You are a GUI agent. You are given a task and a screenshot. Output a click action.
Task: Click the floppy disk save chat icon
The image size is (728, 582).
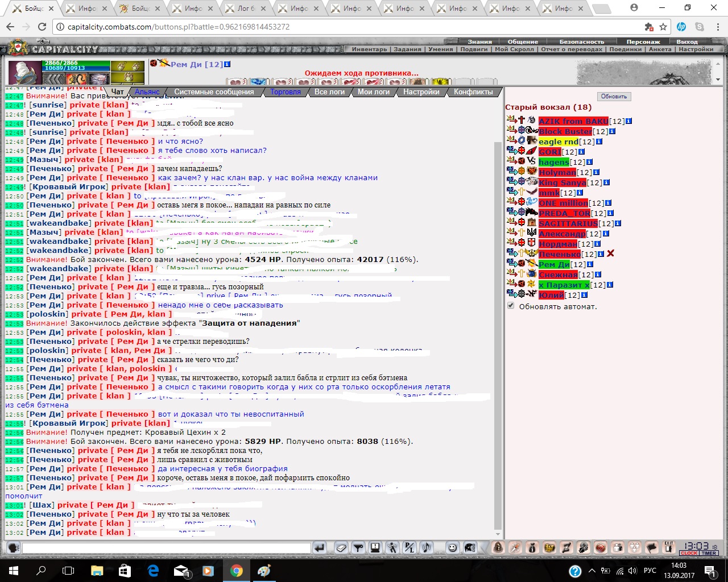[375, 548]
